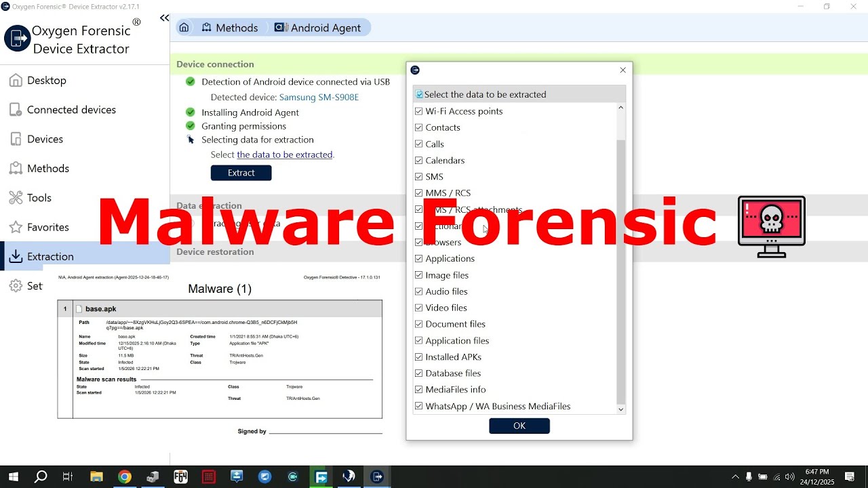Collapse the sidebar with double chevron
The image size is (868, 488).
tap(164, 18)
